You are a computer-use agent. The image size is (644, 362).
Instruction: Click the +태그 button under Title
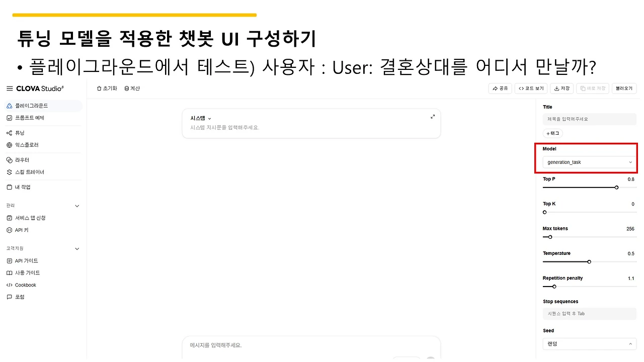[x=551, y=133]
